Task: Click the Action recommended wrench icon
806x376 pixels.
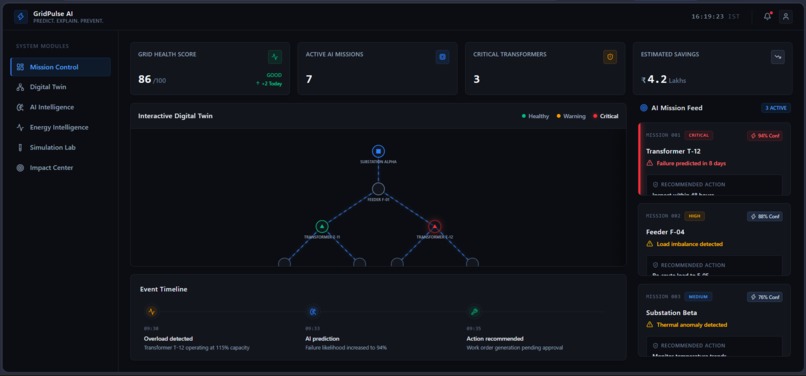Action: tap(474, 312)
